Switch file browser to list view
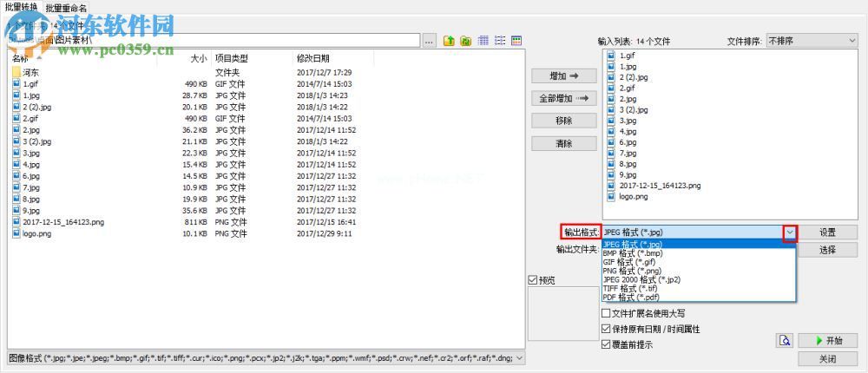Screen dimensions: 868x373 [500, 41]
